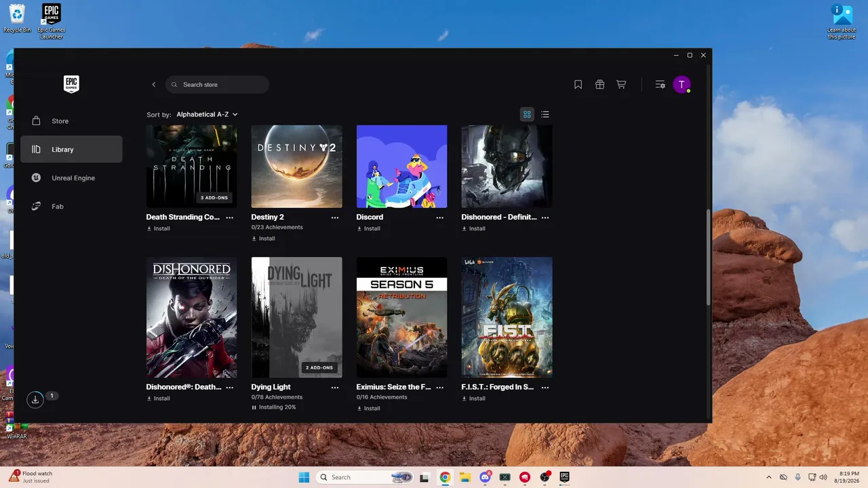This screenshot has height=488, width=868.
Task: Open the three-dot menu for Destiny 2
Action: tap(335, 218)
